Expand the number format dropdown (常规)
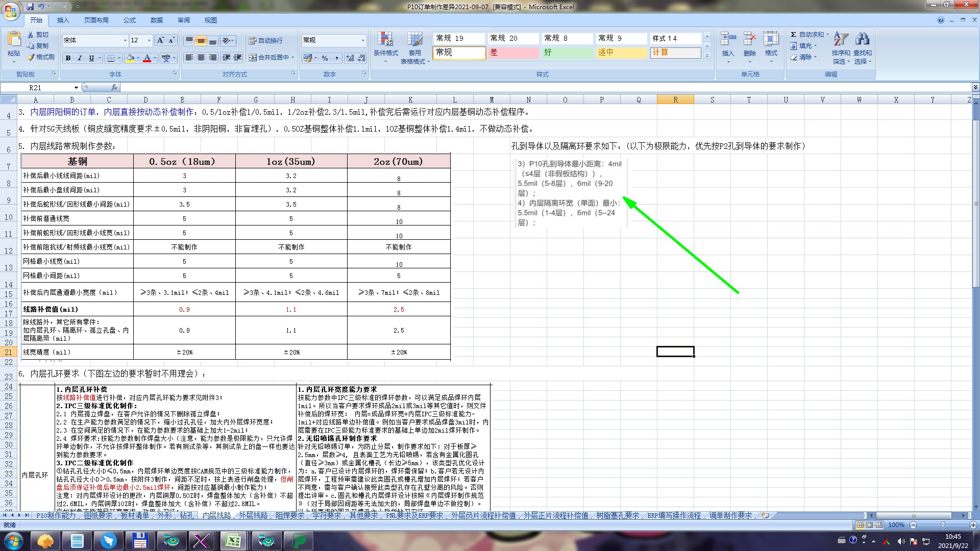Image resolution: width=980 pixels, height=551 pixels. point(363,40)
